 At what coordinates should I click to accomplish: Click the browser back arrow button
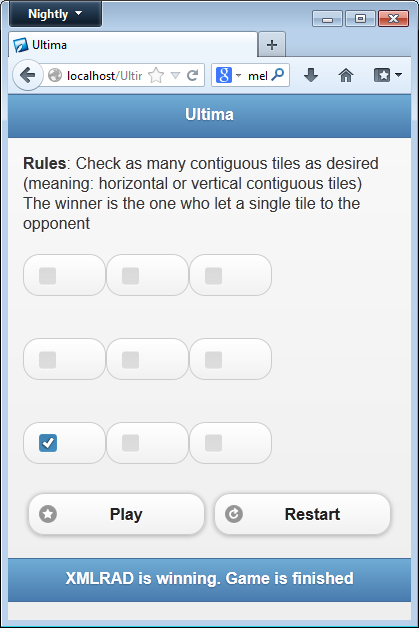[x=27, y=75]
